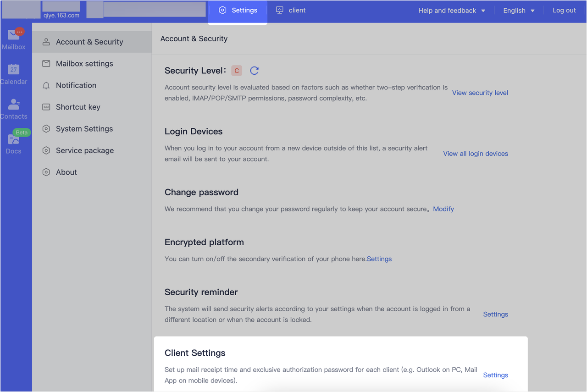
Task: Select the Service package section
Action: [85, 150]
